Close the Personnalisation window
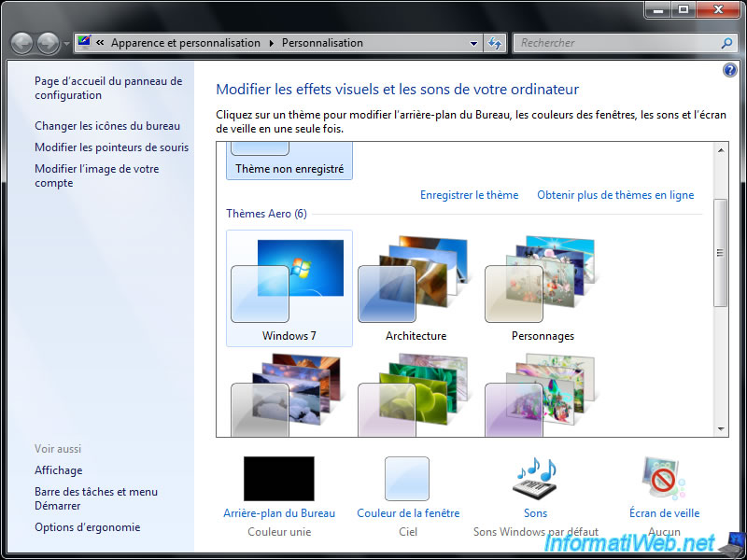The width and height of the screenshot is (747, 560). point(718,9)
